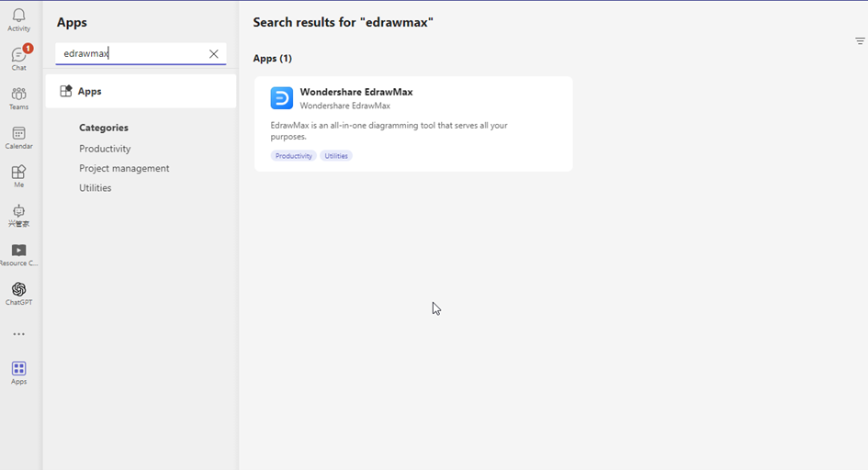This screenshot has width=868, height=470.
Task: Click the Productivity tag on EdrawMax card
Action: click(x=293, y=156)
